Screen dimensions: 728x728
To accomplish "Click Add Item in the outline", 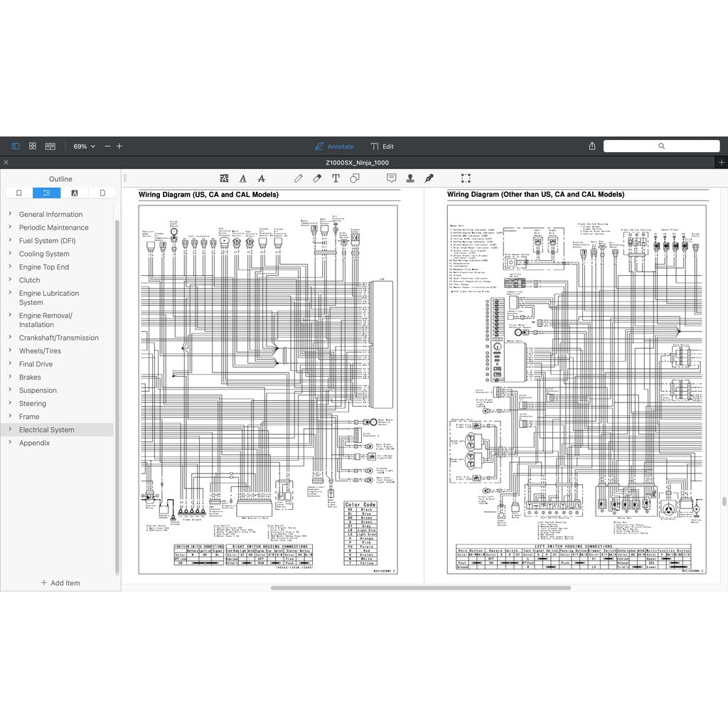I will 60,583.
